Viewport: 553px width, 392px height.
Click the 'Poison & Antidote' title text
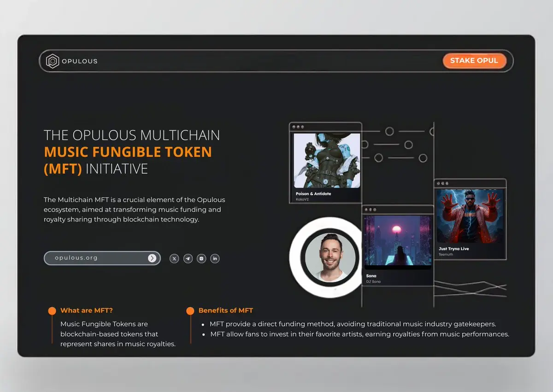pos(313,194)
